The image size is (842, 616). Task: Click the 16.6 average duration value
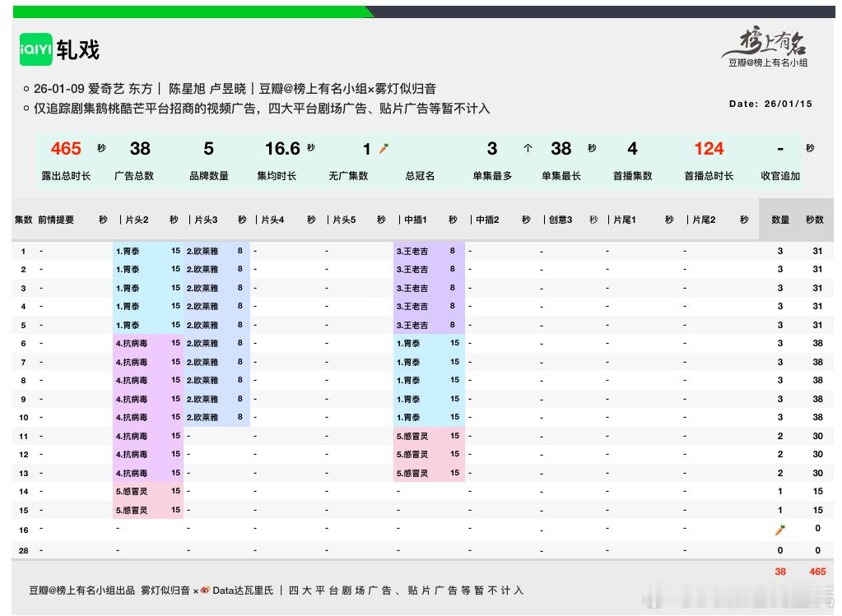tap(282, 149)
